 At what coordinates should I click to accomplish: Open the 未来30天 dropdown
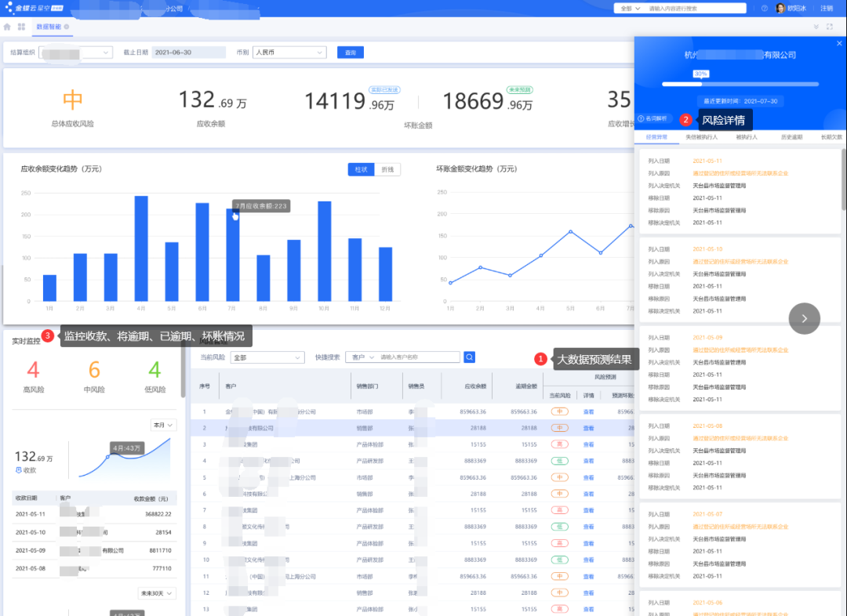(x=157, y=593)
